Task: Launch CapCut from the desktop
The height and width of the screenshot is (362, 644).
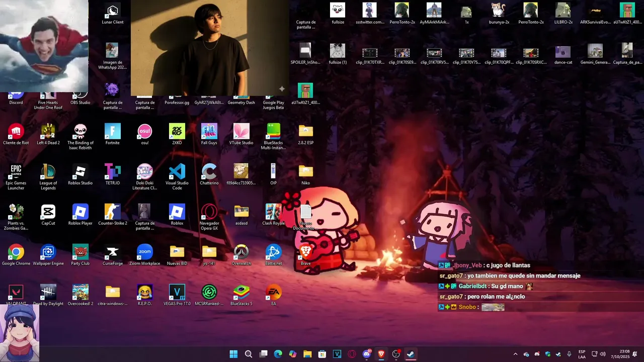Action: click(48, 215)
